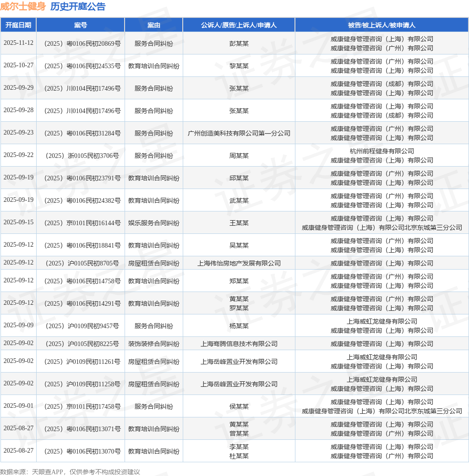Click plaintiff 李某某
The width and height of the screenshot is (469, 476).
click(x=239, y=447)
